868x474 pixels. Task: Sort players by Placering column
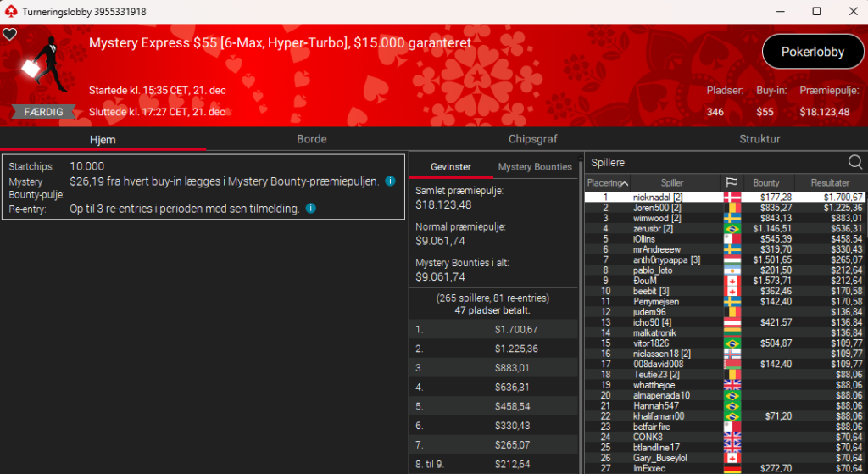click(x=607, y=183)
